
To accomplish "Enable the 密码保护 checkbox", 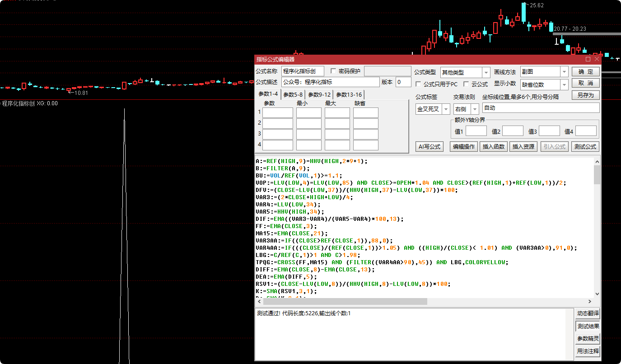I will coord(333,71).
